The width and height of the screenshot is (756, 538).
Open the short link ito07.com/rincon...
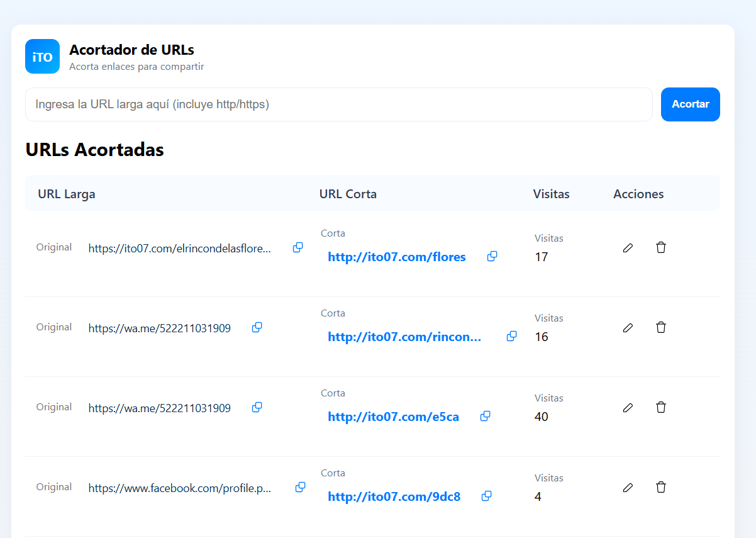404,337
